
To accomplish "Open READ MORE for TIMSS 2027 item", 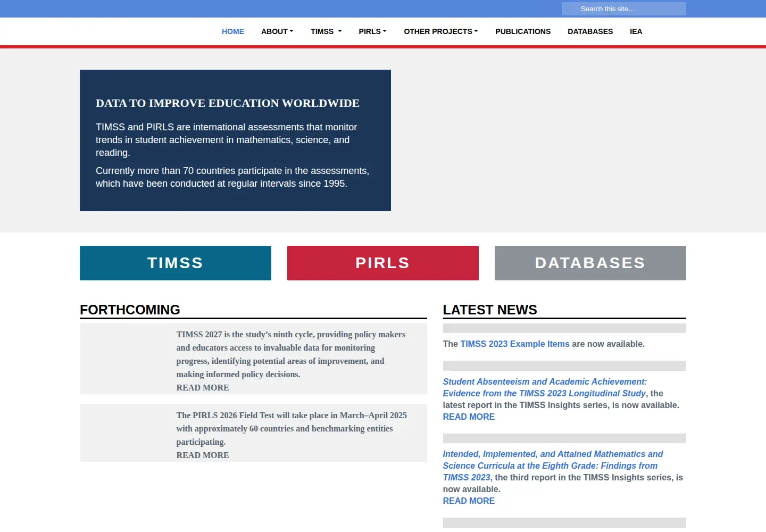I will (x=203, y=388).
